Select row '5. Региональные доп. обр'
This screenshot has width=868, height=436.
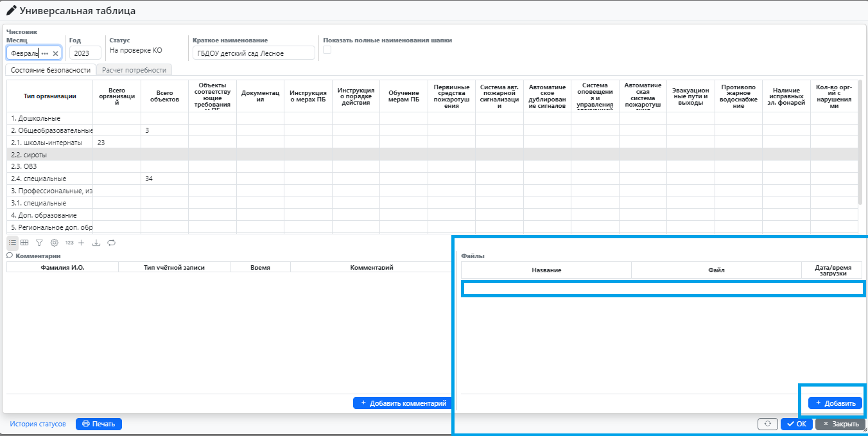pyautogui.click(x=433, y=227)
